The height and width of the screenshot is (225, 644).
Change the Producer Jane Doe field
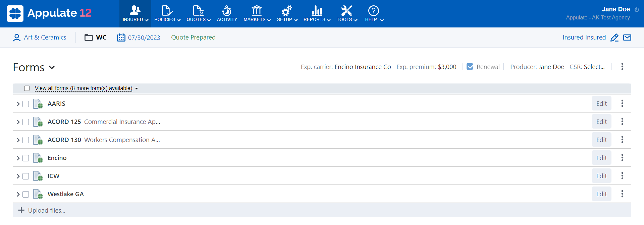coord(551,67)
